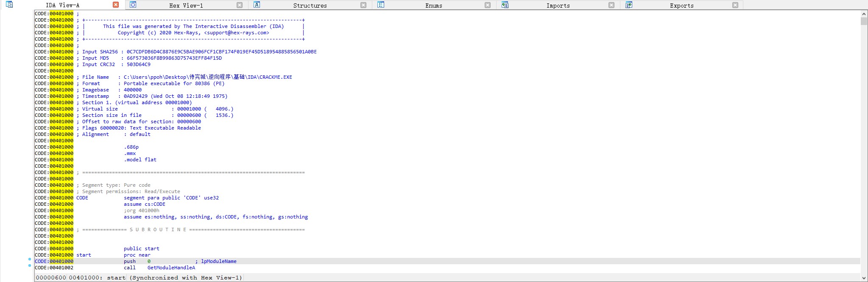Select the 'public start' line
Viewport: 868px width, 282px height.
[x=142, y=249]
